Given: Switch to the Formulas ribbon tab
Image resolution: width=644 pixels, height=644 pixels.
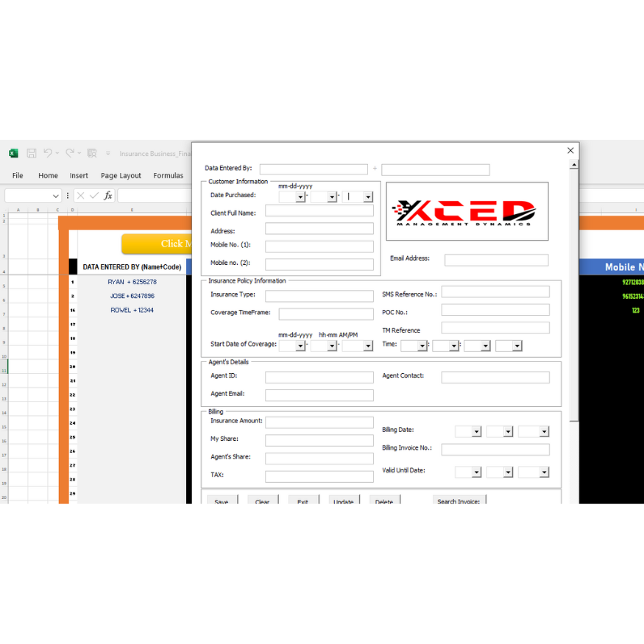Looking at the screenshot, I should [168, 175].
